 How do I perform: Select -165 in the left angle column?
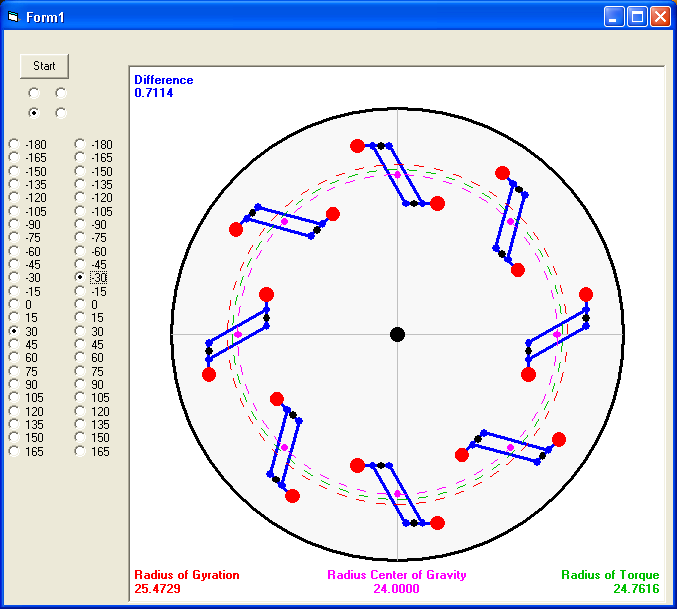click(x=28, y=158)
